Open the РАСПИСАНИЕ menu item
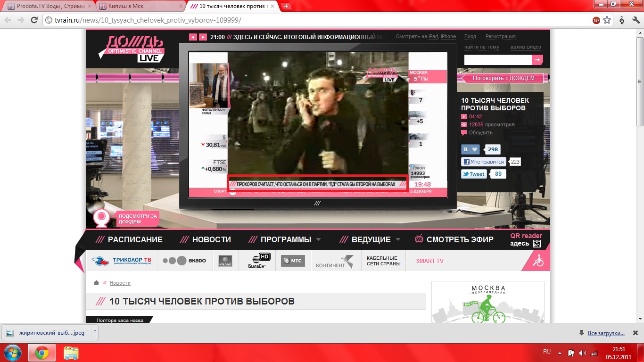Screen dimensions: 644x362 [x=135, y=239]
